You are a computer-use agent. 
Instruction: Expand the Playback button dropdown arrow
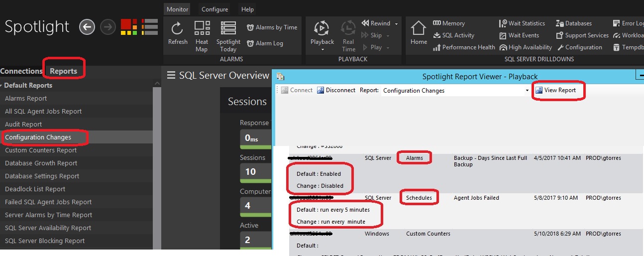[x=322, y=49]
